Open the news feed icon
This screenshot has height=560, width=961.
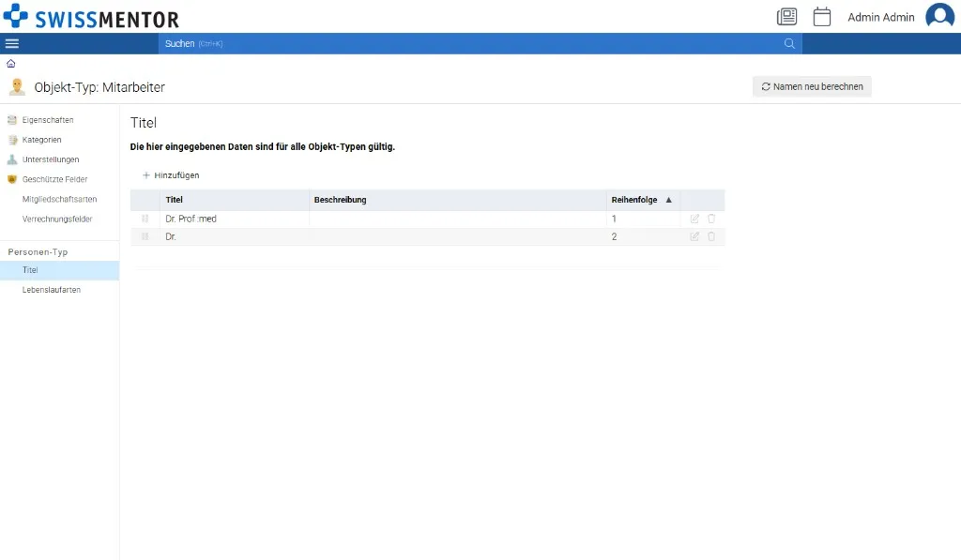[x=787, y=17]
